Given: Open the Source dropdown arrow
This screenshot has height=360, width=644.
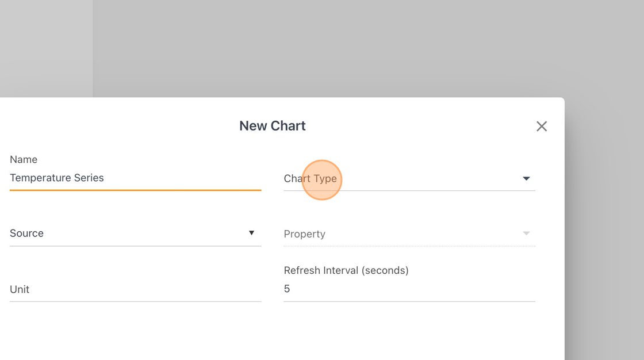Looking at the screenshot, I should (251, 233).
